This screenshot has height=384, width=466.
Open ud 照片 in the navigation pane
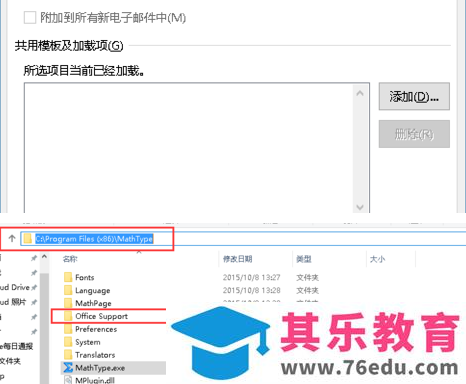pyautogui.click(x=13, y=302)
